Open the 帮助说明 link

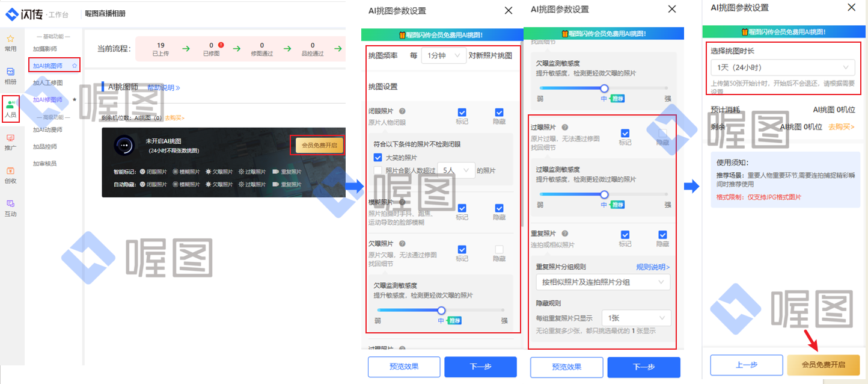[164, 88]
